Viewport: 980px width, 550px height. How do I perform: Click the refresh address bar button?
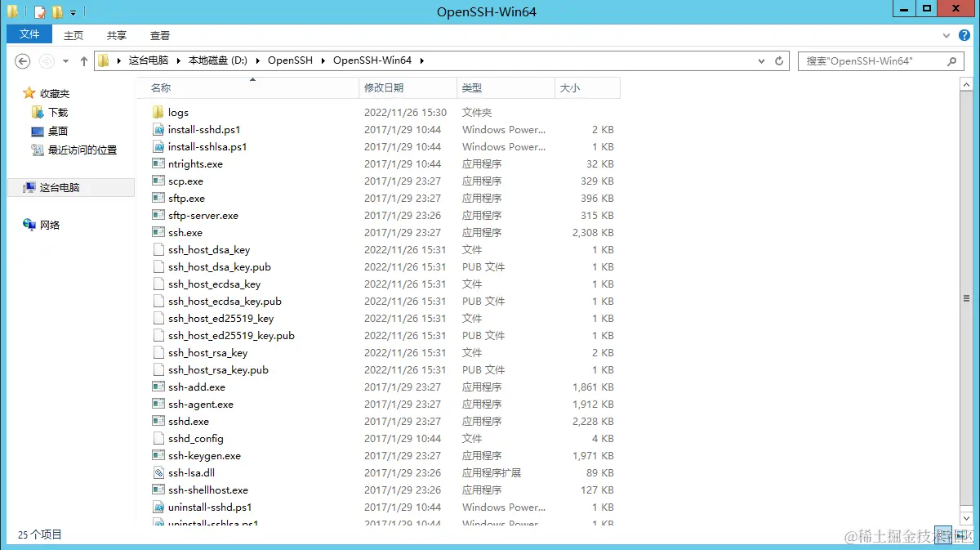tap(779, 61)
